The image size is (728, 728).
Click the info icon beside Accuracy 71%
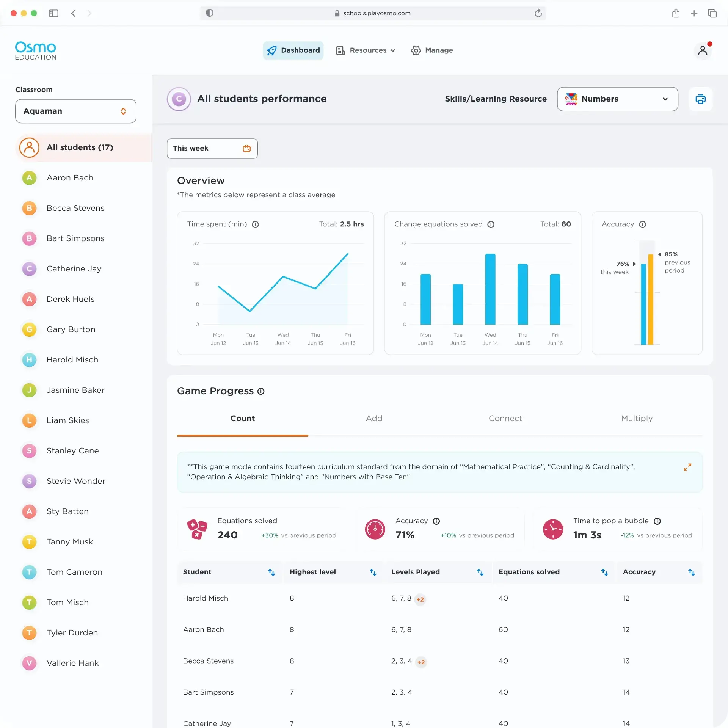tap(436, 521)
